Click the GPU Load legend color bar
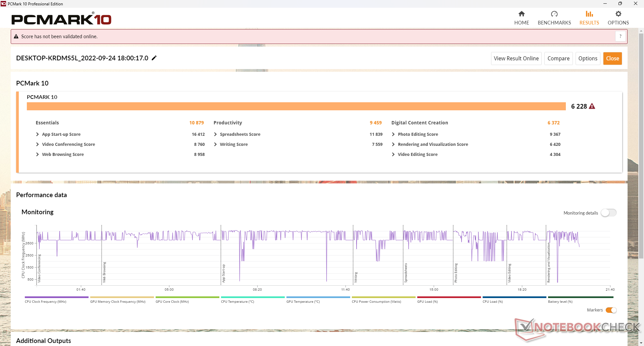Viewport: 644px width, 346px height. click(449, 297)
